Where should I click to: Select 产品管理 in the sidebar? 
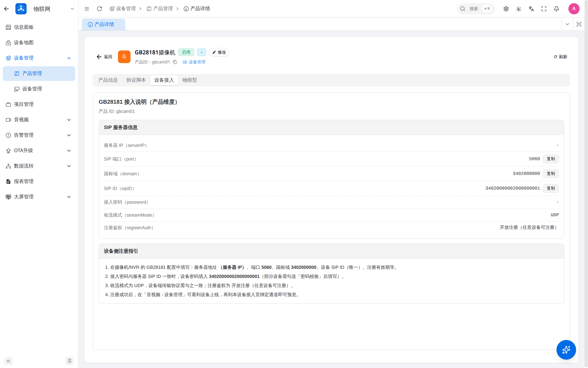39,73
